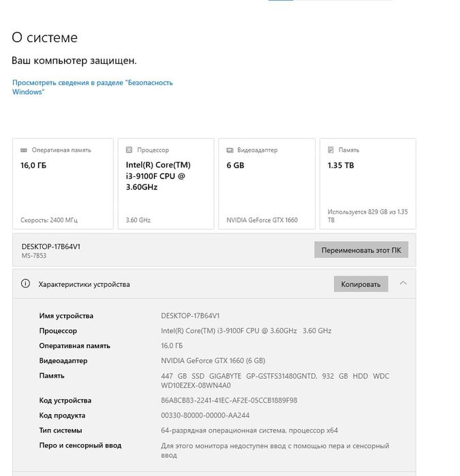Click the Ваш компьютер защищен status text
Viewport: 460px width, 476px height.
point(74,61)
